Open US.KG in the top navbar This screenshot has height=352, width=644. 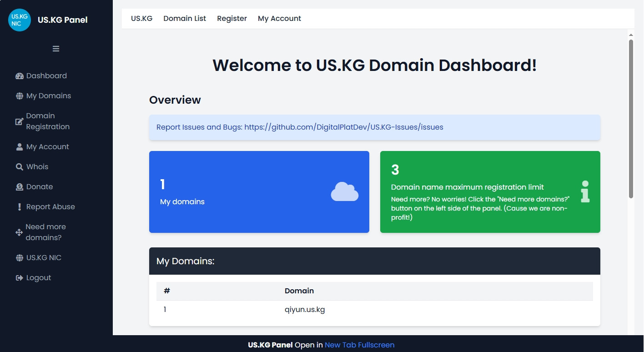tap(141, 18)
